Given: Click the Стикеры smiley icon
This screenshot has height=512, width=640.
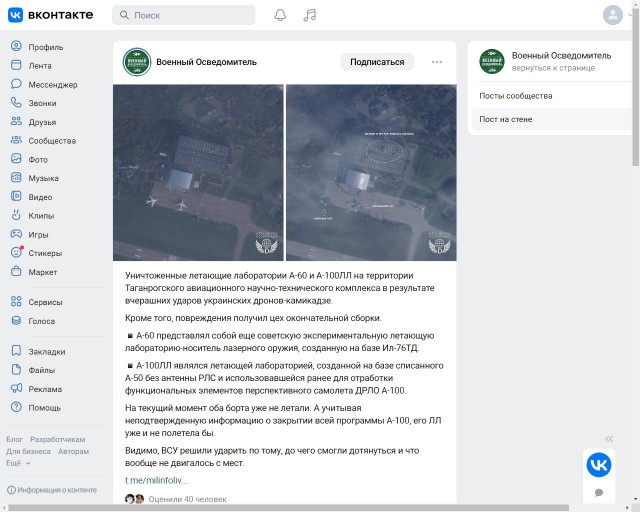Looking at the screenshot, I should click(16, 253).
